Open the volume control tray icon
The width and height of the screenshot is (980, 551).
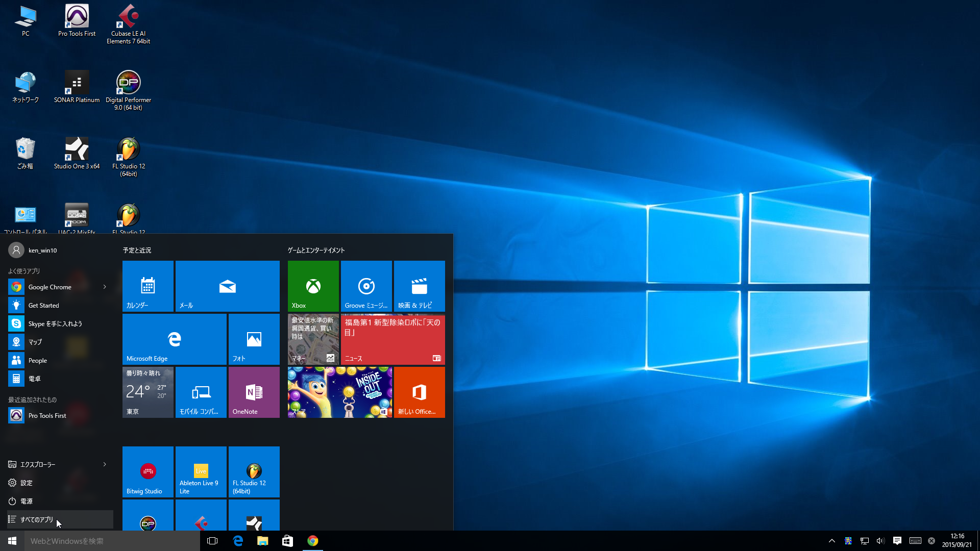pyautogui.click(x=880, y=541)
